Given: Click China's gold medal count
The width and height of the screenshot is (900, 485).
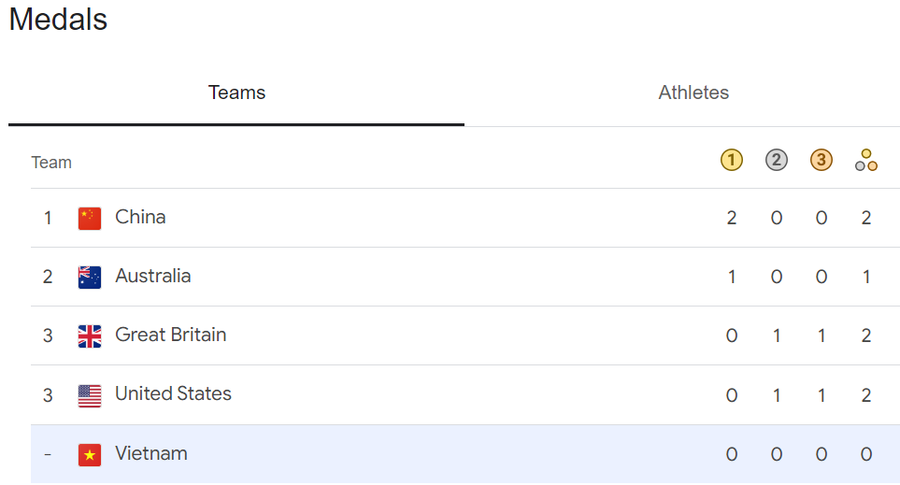Looking at the screenshot, I should coord(732,218).
